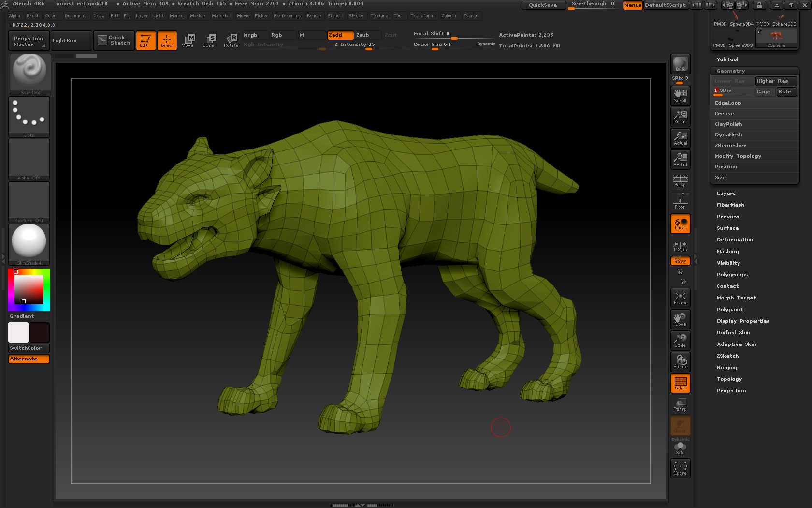Toggle XYZ rotation mode
The width and height of the screenshot is (812, 508).
click(x=680, y=261)
